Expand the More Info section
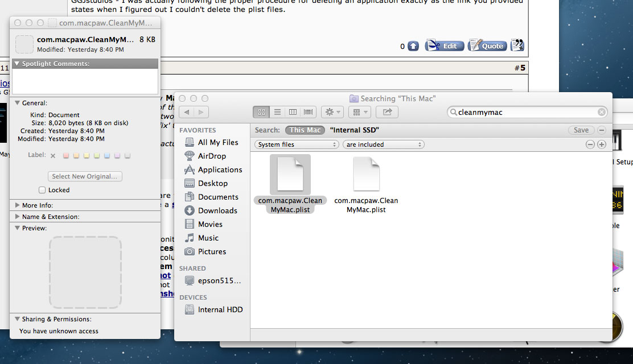Image resolution: width=633 pixels, height=364 pixels. tap(17, 205)
